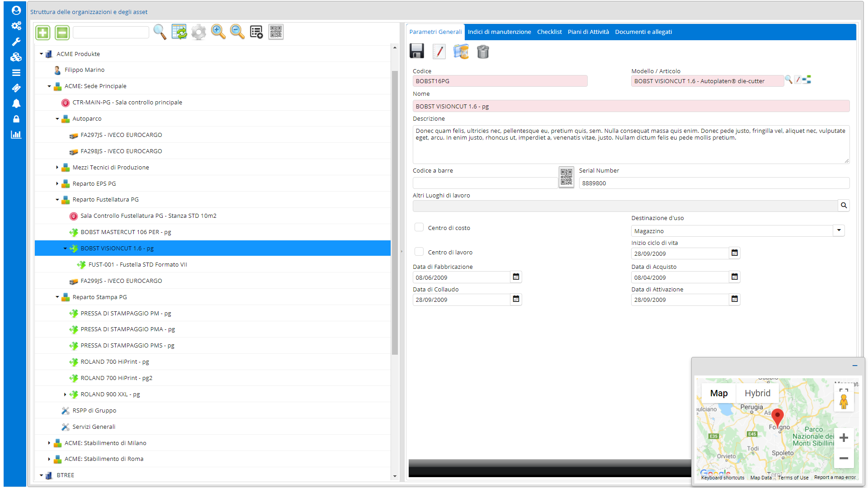868x488 pixels.
Task: Open the Destinazione d'uso dropdown
Action: click(x=839, y=230)
